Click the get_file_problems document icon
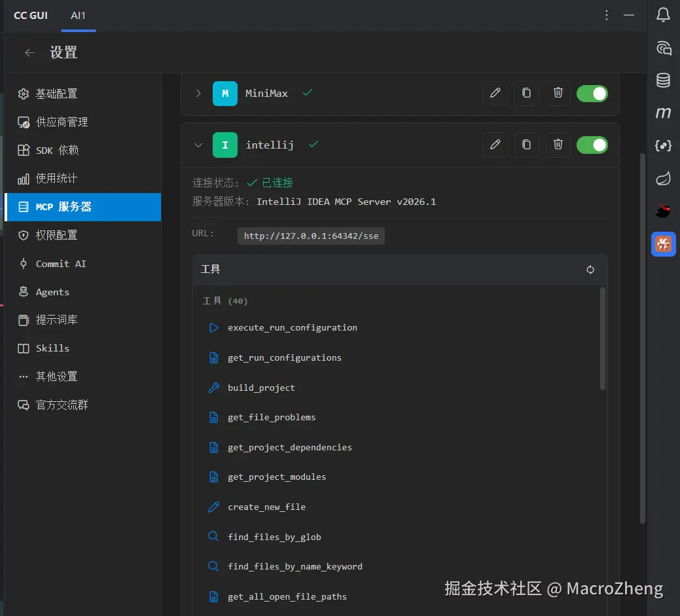 click(213, 417)
